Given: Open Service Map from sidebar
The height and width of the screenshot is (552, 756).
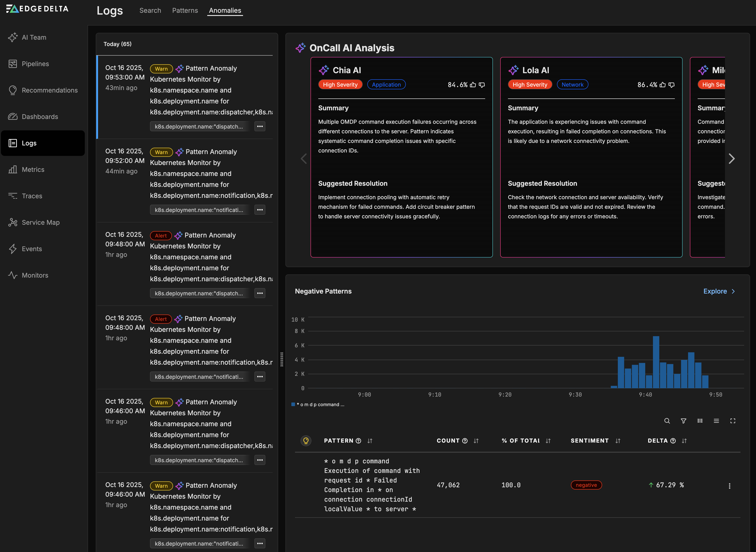Looking at the screenshot, I should (40, 222).
